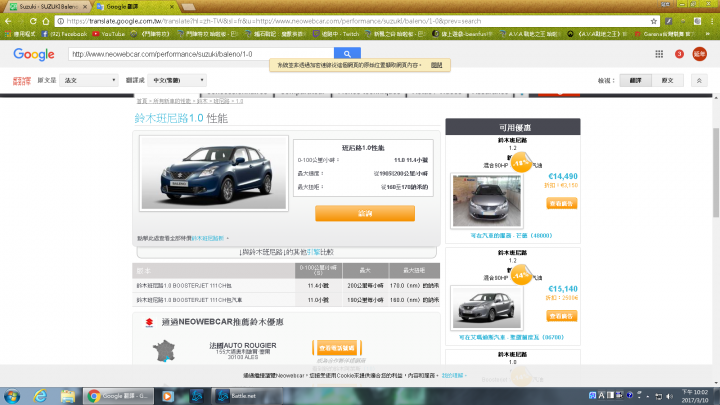Viewport: 720px width, 405px height.
Task: Open the target language dropdown
Action: click(177, 80)
